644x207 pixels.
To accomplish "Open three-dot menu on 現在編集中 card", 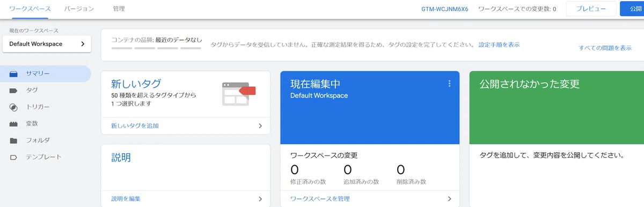I will (x=449, y=84).
